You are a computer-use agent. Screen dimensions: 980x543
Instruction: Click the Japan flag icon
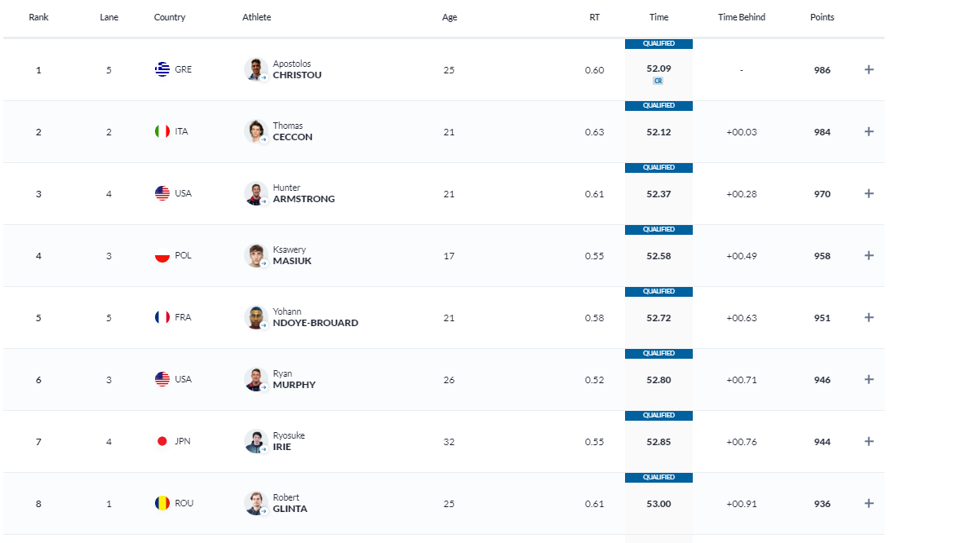click(162, 441)
